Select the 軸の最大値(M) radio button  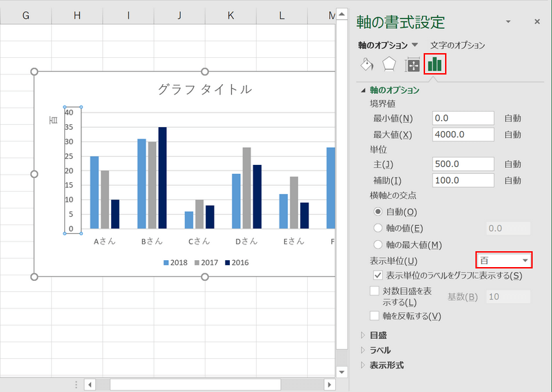coord(377,244)
